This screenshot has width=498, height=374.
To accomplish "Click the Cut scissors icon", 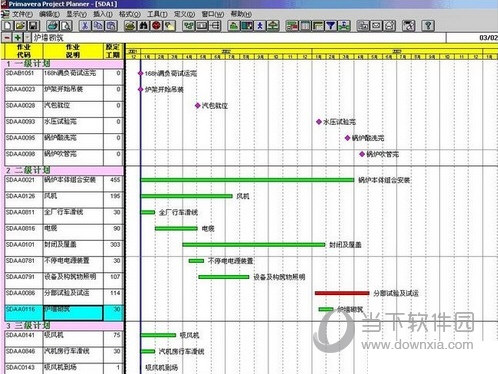I will [x=85, y=26].
